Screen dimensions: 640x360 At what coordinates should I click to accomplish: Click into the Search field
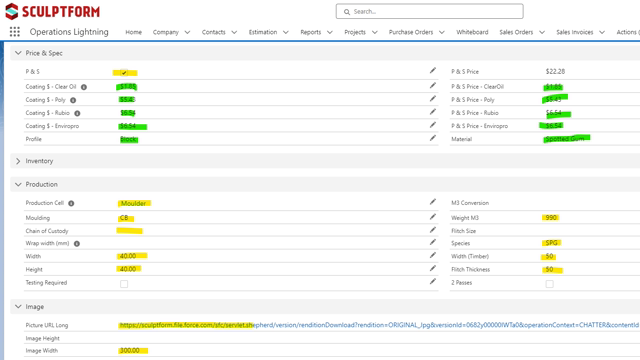429,11
